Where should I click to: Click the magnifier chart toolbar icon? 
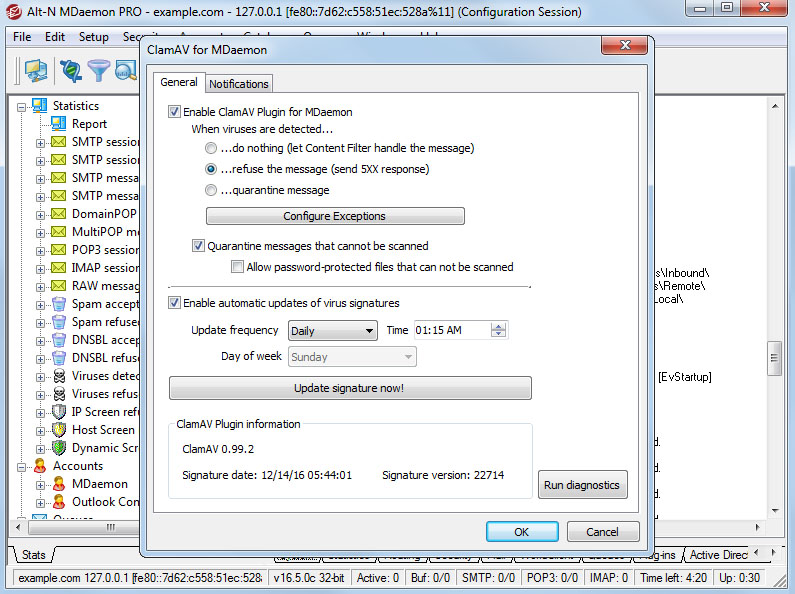[x=126, y=70]
